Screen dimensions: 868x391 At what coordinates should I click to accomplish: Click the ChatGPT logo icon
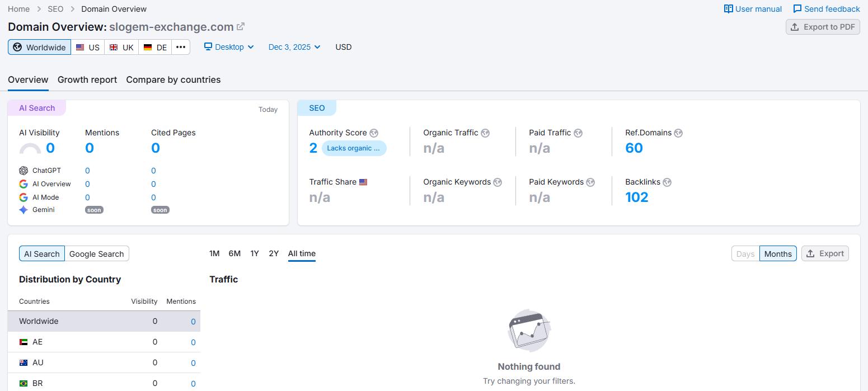(x=24, y=171)
